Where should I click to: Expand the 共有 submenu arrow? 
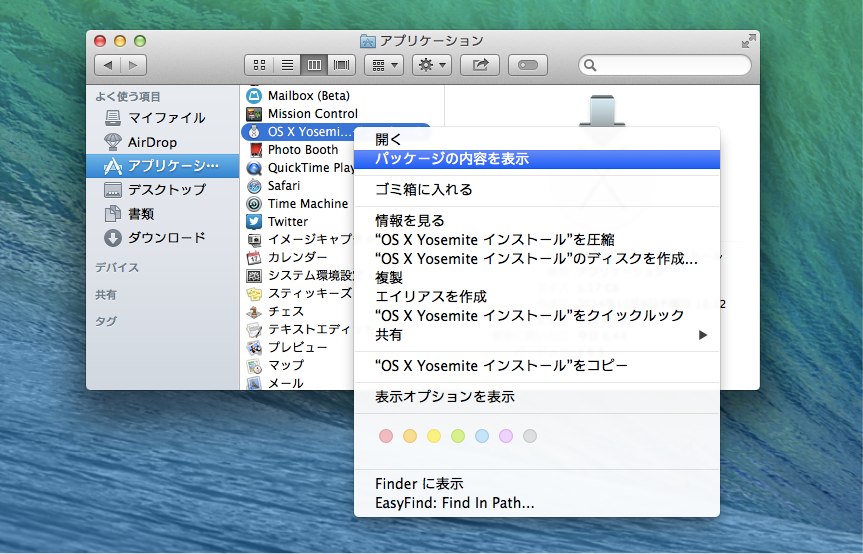pos(702,335)
